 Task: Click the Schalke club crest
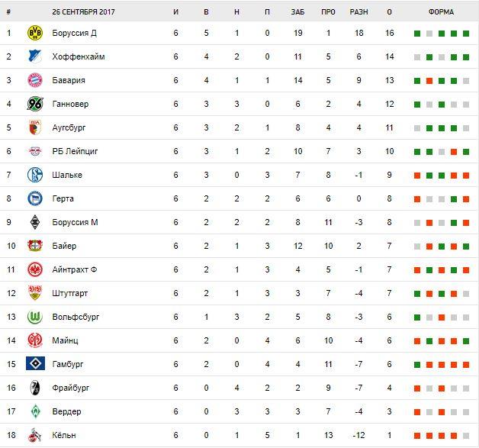(34, 175)
